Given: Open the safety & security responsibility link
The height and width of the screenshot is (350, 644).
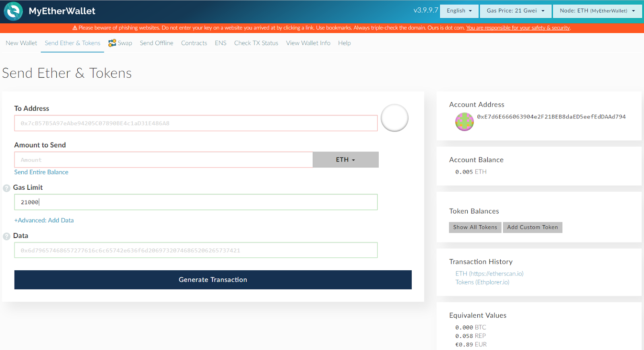Looking at the screenshot, I should [x=518, y=28].
